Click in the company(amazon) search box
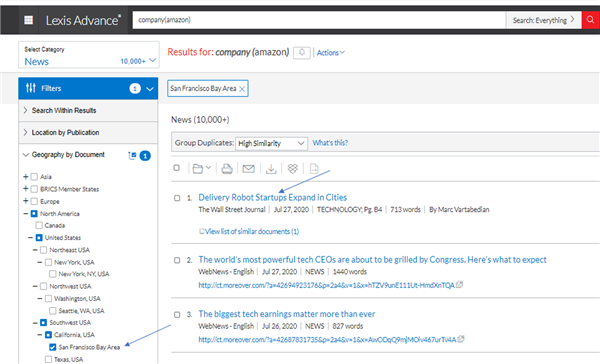Viewport: 600px width, 364px height. 319,20
